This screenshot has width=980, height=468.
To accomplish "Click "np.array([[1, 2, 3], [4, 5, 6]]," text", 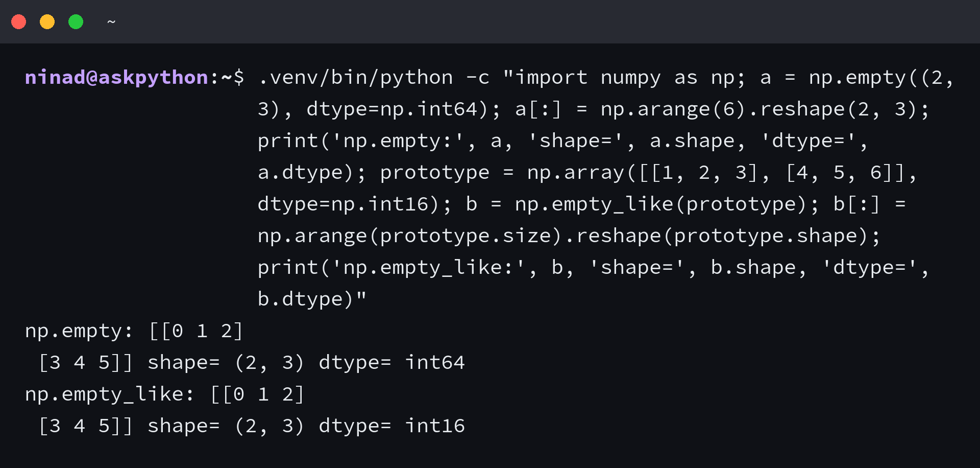I will [x=722, y=173].
